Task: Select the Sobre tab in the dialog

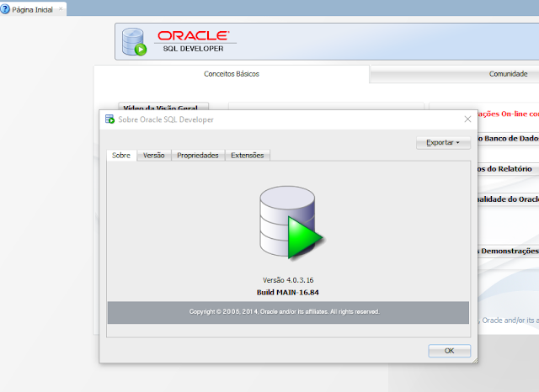Action: 121,156
